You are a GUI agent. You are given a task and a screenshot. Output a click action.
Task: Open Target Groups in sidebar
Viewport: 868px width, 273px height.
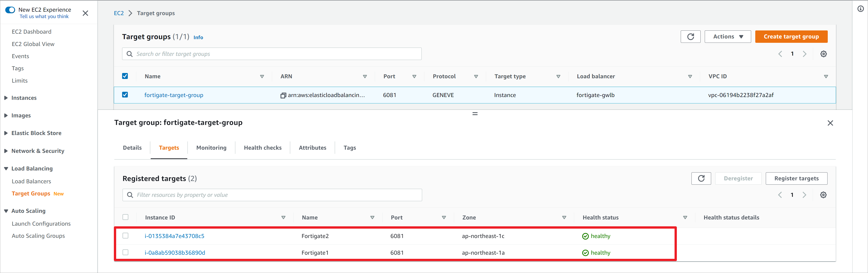tap(31, 193)
